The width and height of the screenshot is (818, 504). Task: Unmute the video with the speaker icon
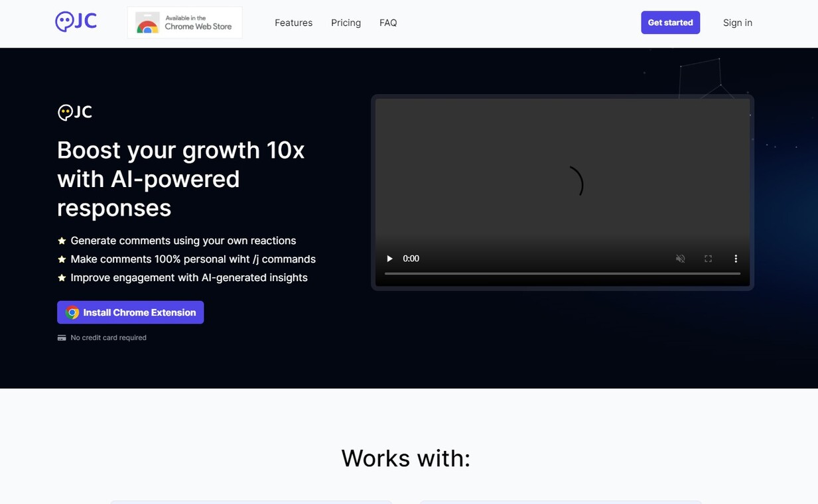click(x=680, y=259)
